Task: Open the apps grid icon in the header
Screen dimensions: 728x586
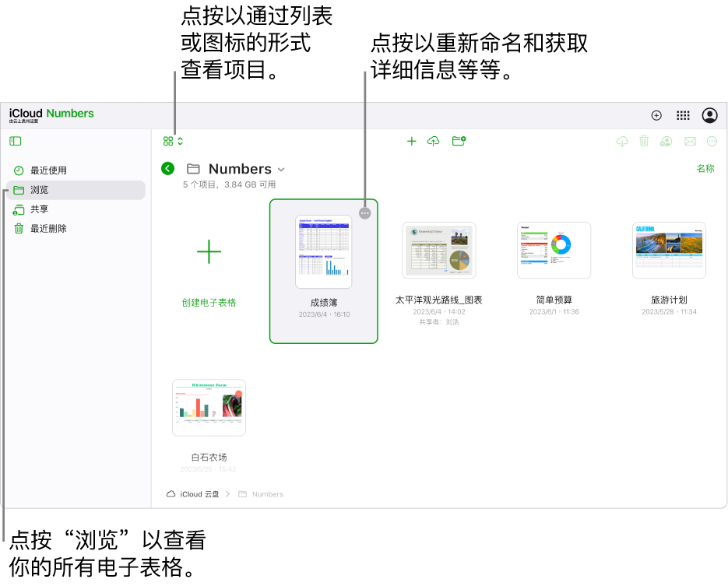Action: (683, 114)
